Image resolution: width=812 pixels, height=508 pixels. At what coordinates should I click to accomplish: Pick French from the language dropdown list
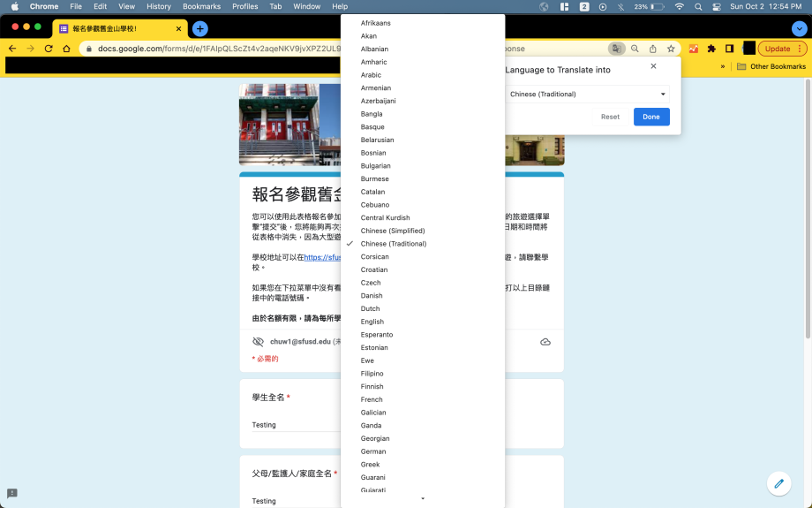click(x=372, y=399)
